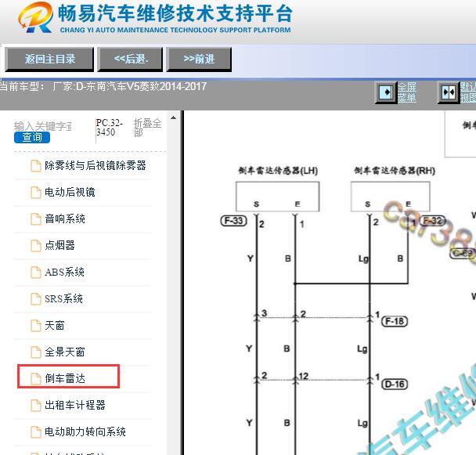Click document icon beside ABS系统
This screenshot has height=455, width=476.
click(36, 273)
